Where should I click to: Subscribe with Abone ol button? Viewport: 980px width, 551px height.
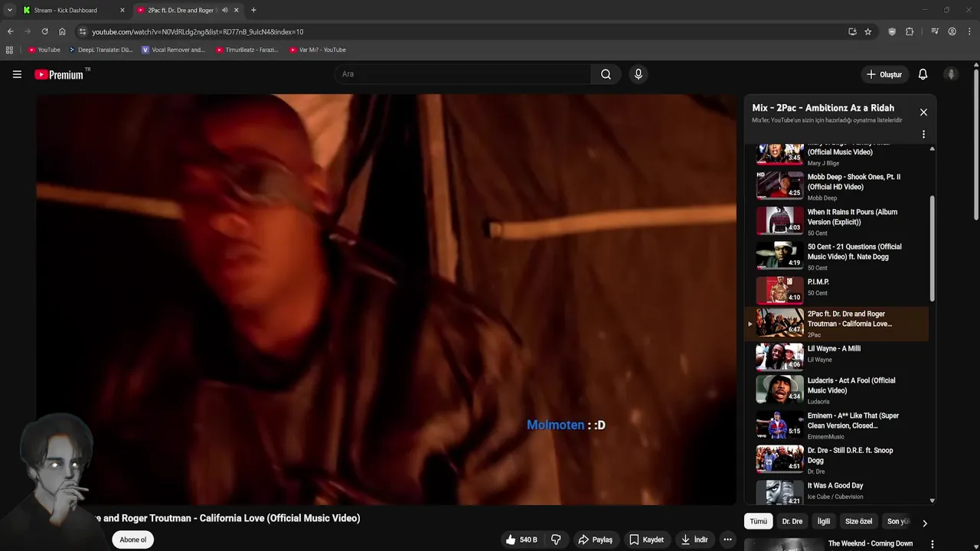click(x=132, y=540)
